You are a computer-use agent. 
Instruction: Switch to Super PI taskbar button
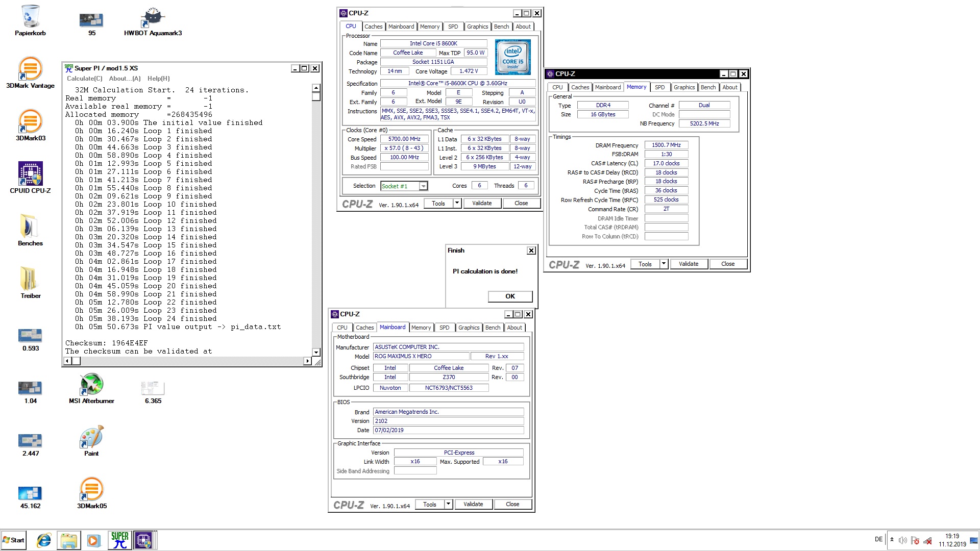[120, 540]
